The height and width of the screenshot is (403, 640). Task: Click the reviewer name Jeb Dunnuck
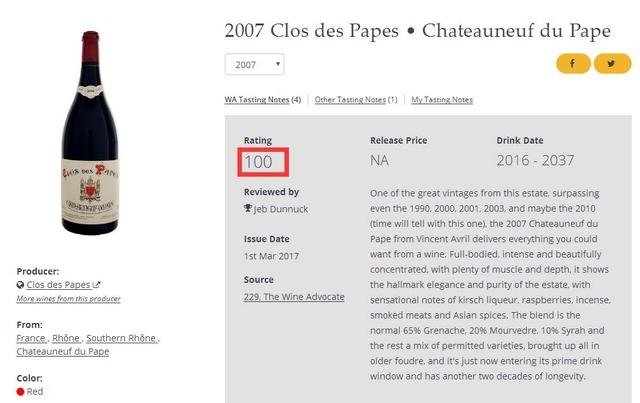coord(277,208)
